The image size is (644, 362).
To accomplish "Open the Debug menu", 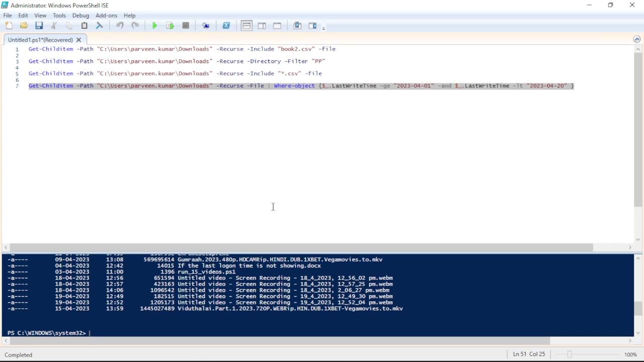I will [x=80, y=16].
